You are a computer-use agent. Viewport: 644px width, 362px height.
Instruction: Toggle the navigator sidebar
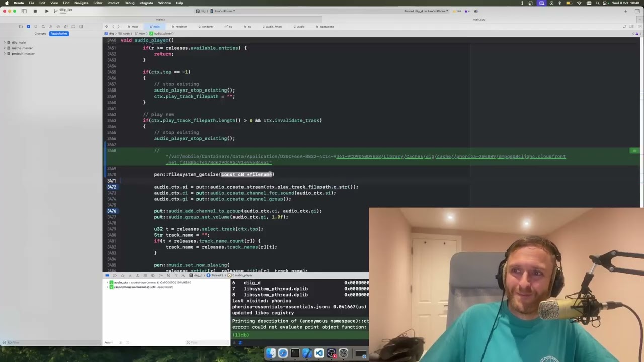click(x=24, y=11)
